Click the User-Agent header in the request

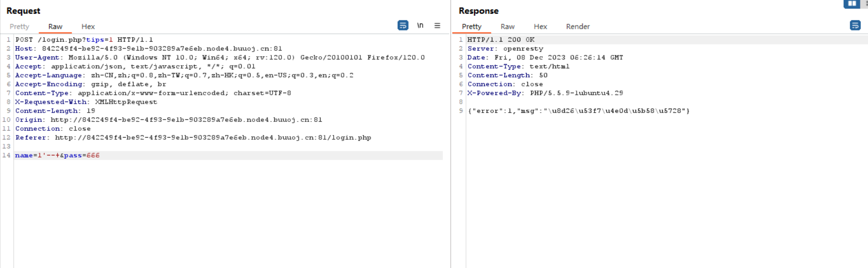pyautogui.click(x=220, y=58)
